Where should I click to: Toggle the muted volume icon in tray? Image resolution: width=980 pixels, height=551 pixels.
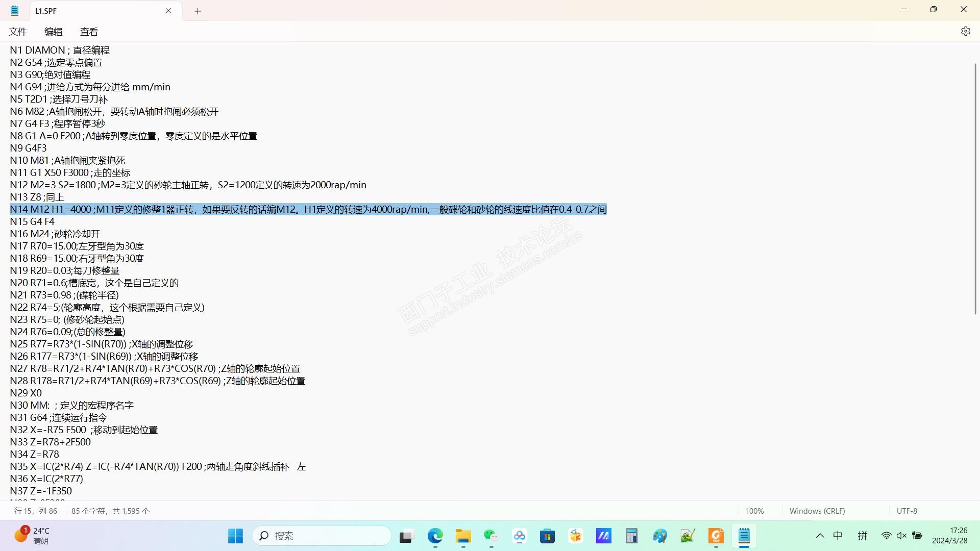901,536
